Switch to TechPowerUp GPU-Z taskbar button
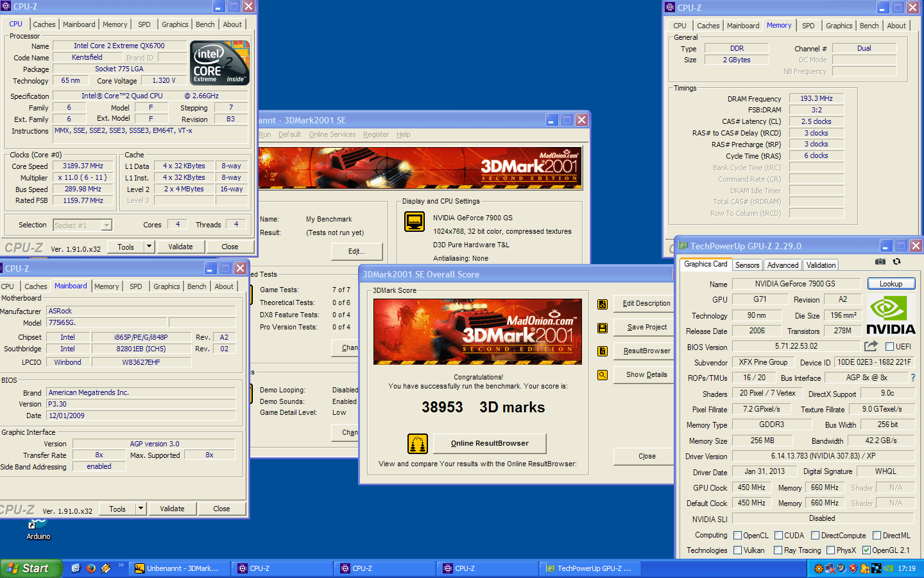 [x=591, y=568]
